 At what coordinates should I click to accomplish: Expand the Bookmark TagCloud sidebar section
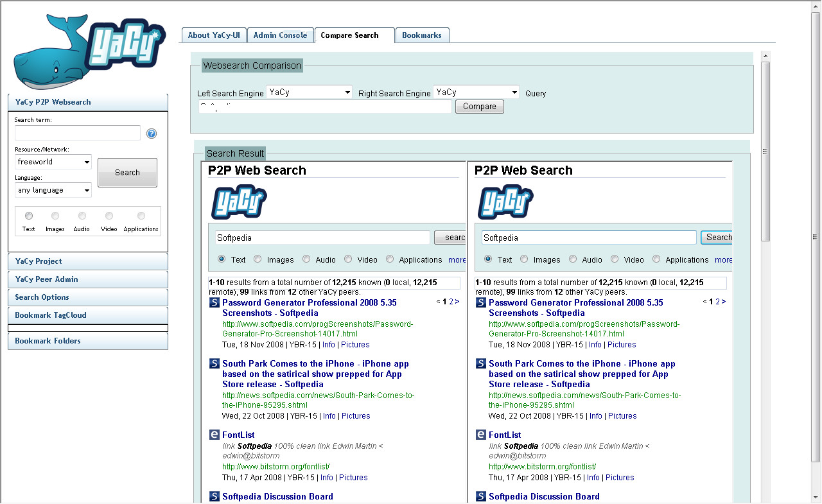87,315
